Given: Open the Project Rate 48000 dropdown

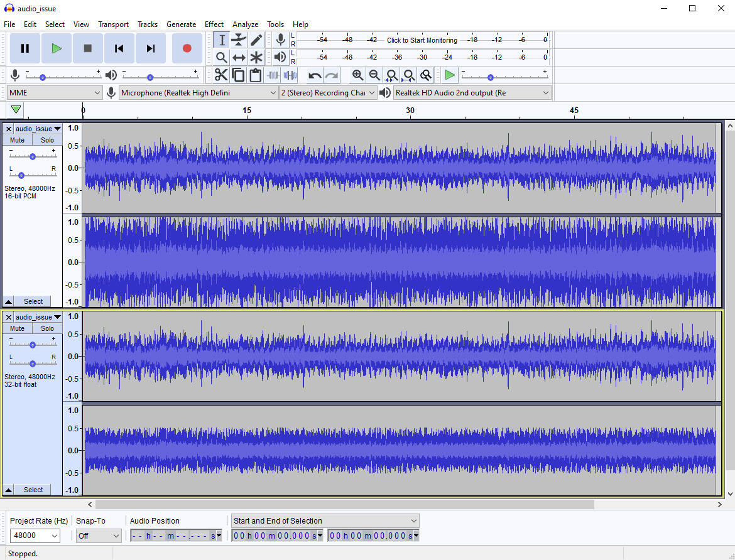Looking at the screenshot, I should coord(35,535).
